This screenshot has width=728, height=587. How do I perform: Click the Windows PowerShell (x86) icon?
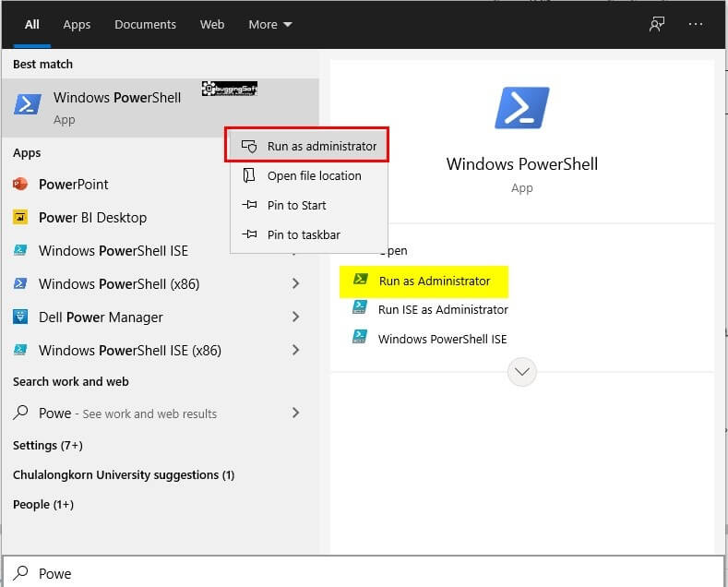click(x=20, y=283)
